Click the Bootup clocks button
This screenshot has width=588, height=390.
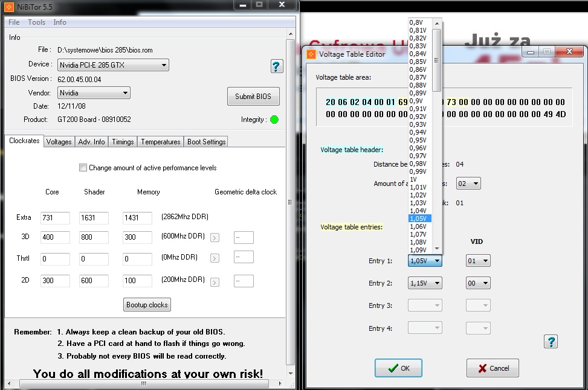(147, 305)
